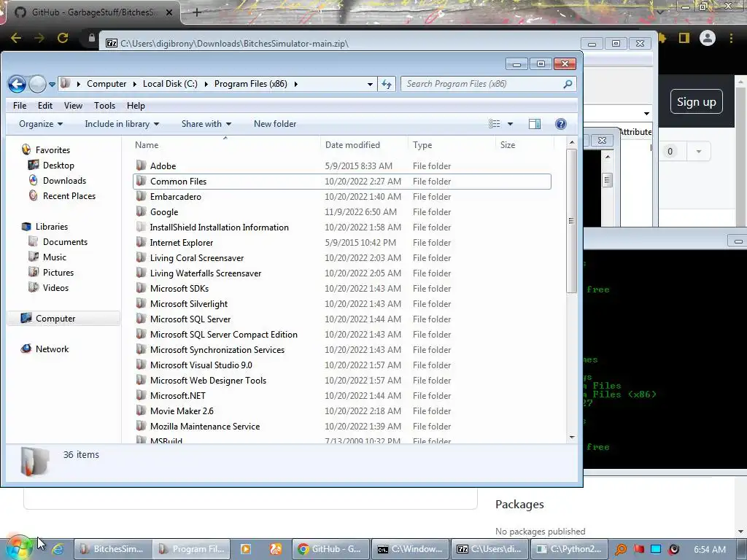Expand the Organize dropdown
This screenshot has width=747, height=560.
[41, 124]
